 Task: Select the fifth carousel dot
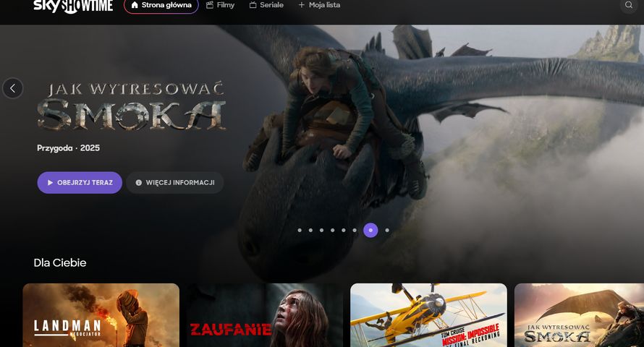(344, 230)
